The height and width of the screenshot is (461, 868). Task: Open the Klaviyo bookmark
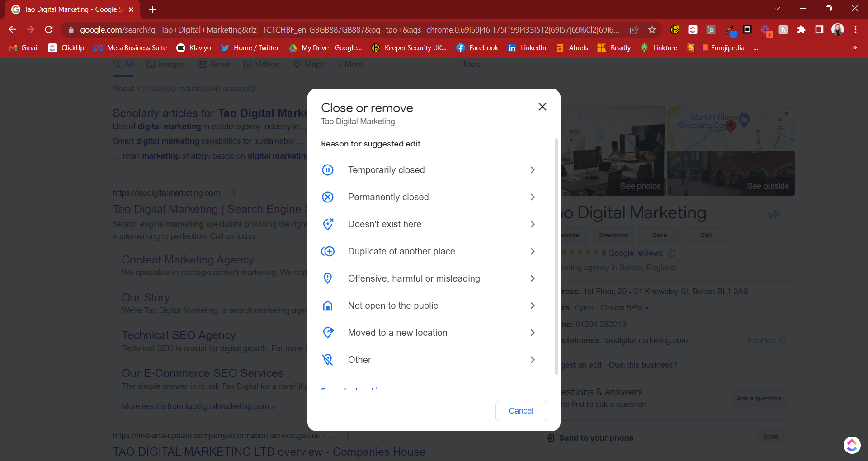pos(194,48)
